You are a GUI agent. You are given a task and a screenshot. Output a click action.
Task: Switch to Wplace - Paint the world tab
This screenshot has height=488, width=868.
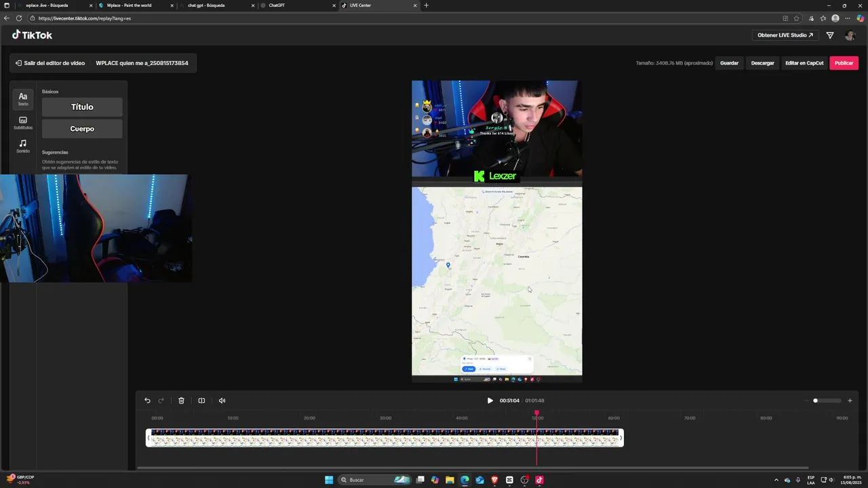(x=136, y=5)
